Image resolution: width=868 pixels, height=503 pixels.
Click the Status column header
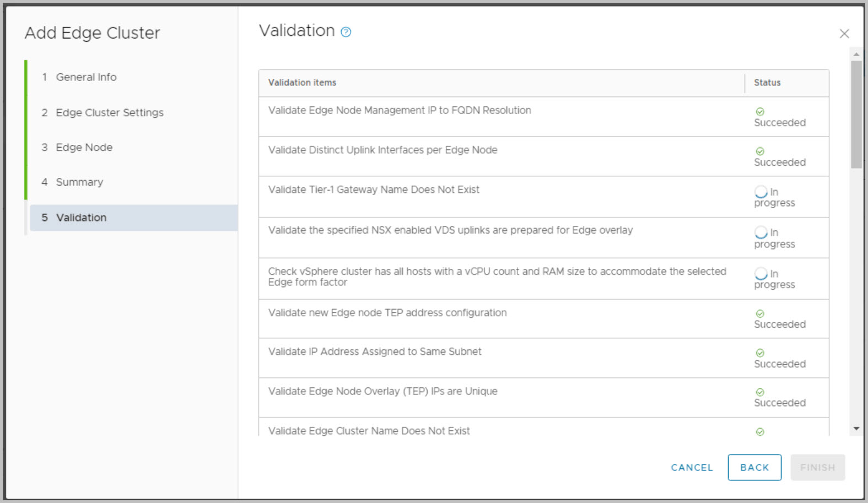pyautogui.click(x=767, y=83)
